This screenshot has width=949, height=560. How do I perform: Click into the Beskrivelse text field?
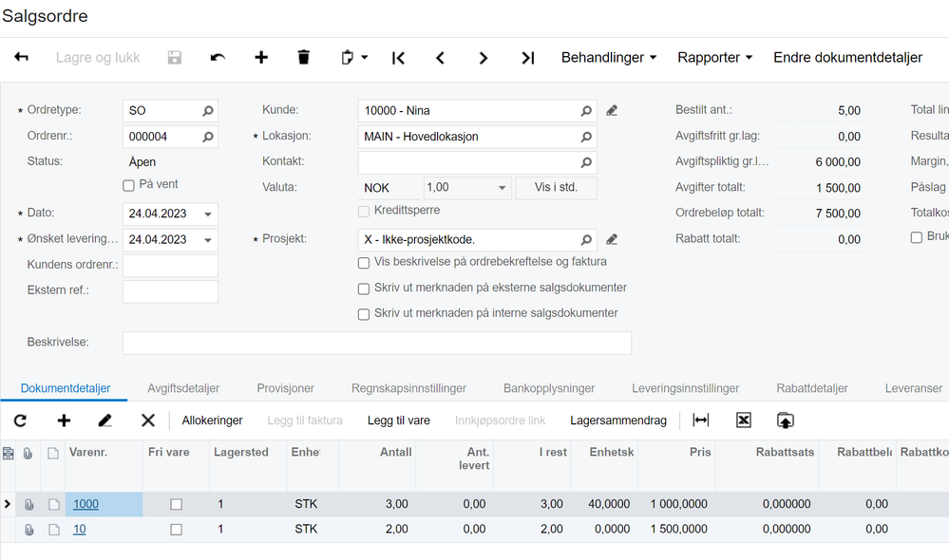[x=376, y=343]
